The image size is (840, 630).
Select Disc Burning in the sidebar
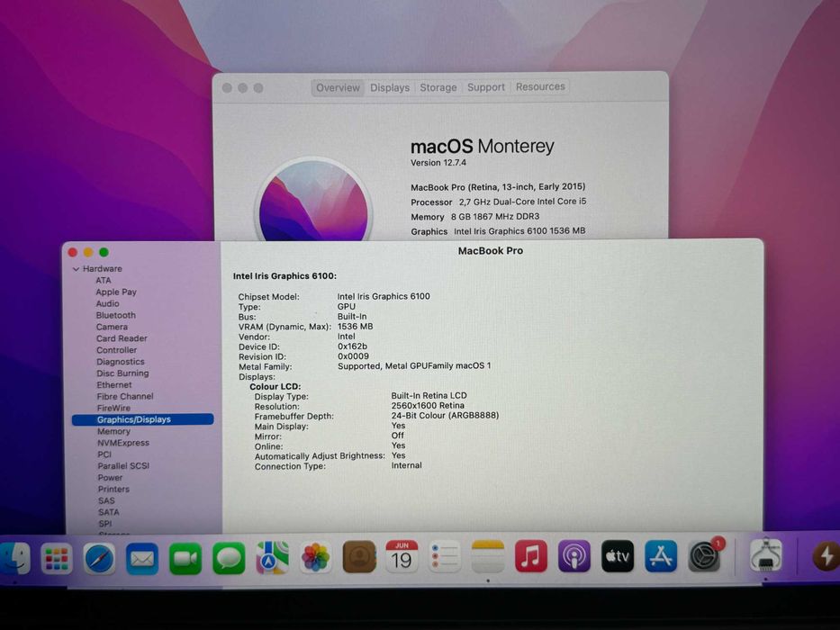122,373
